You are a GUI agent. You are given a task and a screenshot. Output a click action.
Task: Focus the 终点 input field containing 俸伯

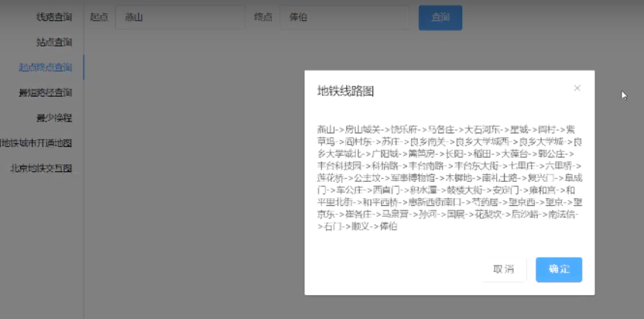[344, 17]
